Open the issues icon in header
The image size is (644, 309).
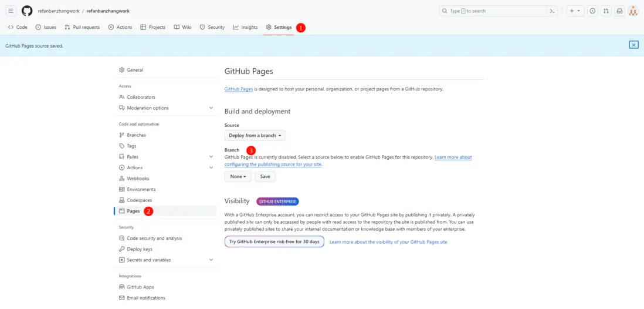pyautogui.click(x=592, y=11)
